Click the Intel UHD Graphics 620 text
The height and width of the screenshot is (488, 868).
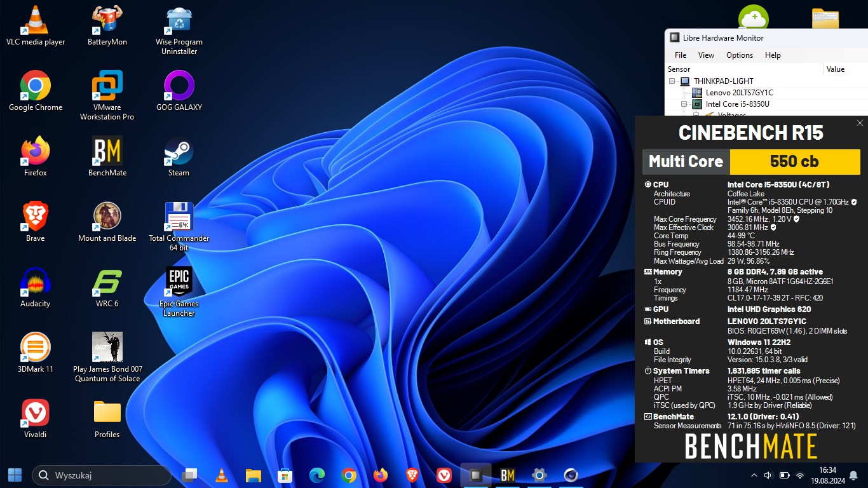769,309
